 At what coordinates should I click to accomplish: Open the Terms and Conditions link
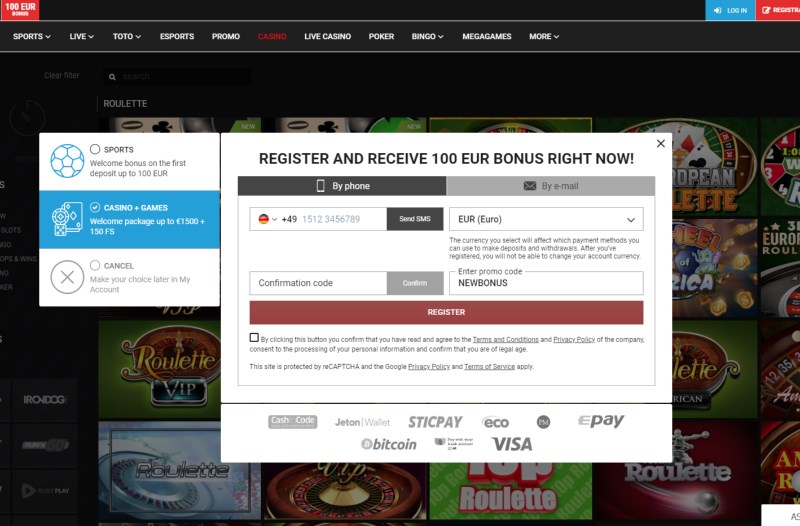[x=506, y=339]
